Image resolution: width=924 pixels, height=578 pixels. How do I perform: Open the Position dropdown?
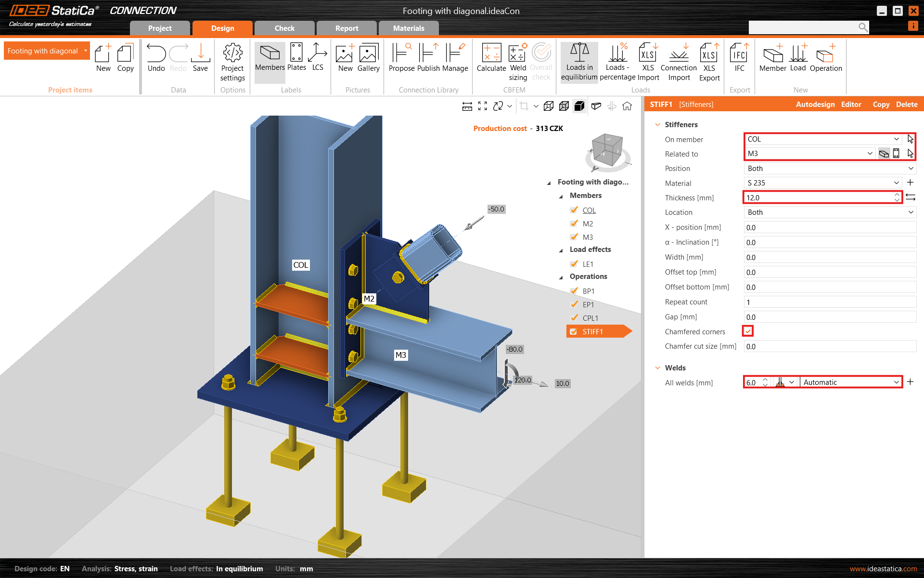(830, 169)
